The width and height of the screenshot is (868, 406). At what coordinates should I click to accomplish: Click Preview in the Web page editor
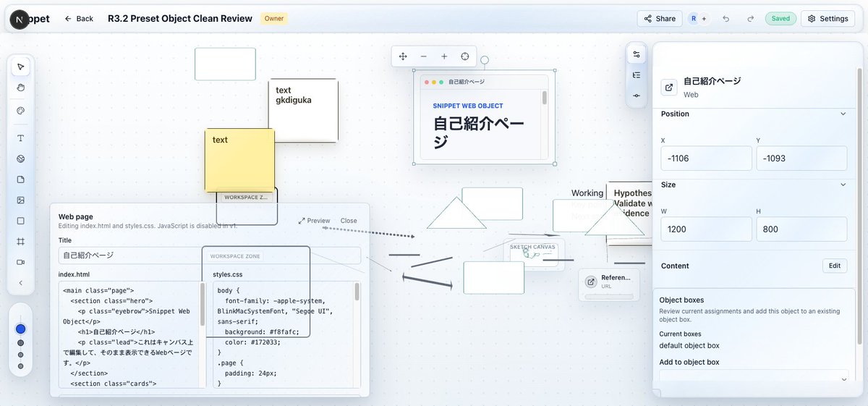tap(314, 221)
